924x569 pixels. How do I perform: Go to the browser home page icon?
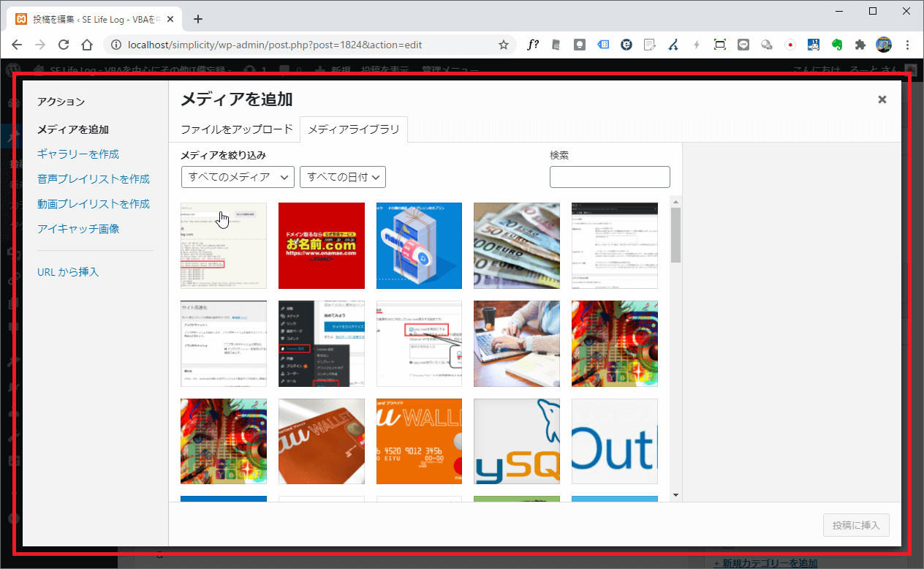click(87, 45)
